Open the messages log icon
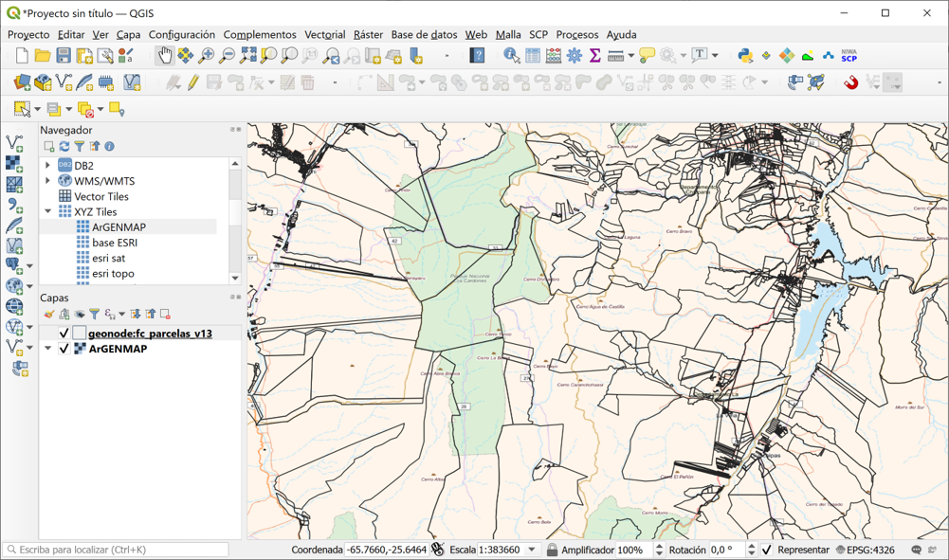 click(917, 550)
